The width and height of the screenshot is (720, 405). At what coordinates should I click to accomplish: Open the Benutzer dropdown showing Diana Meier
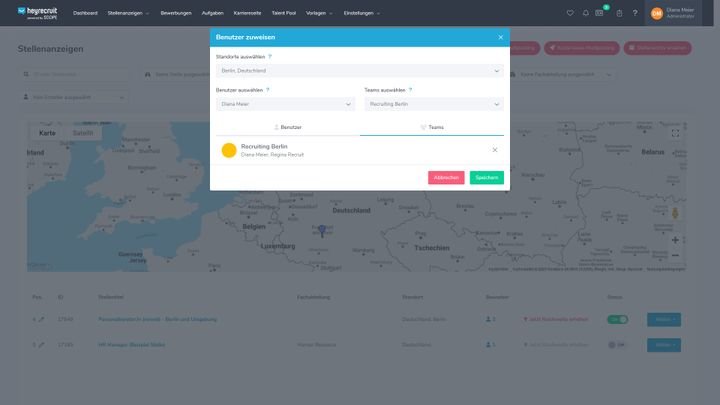tap(285, 104)
